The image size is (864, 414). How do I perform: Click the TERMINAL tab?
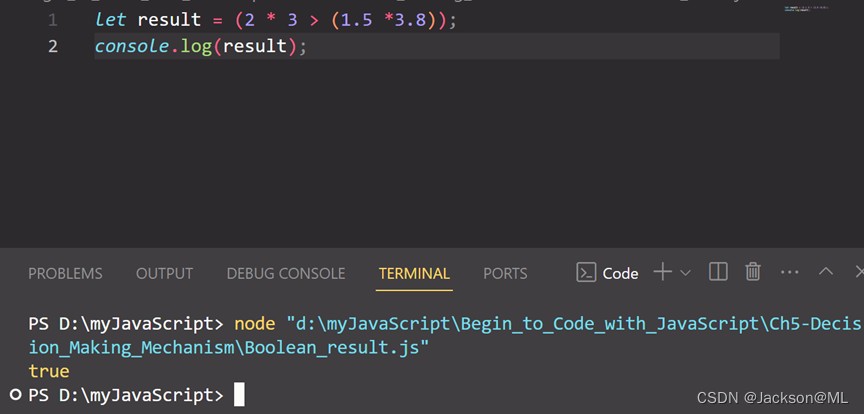pyautogui.click(x=414, y=273)
